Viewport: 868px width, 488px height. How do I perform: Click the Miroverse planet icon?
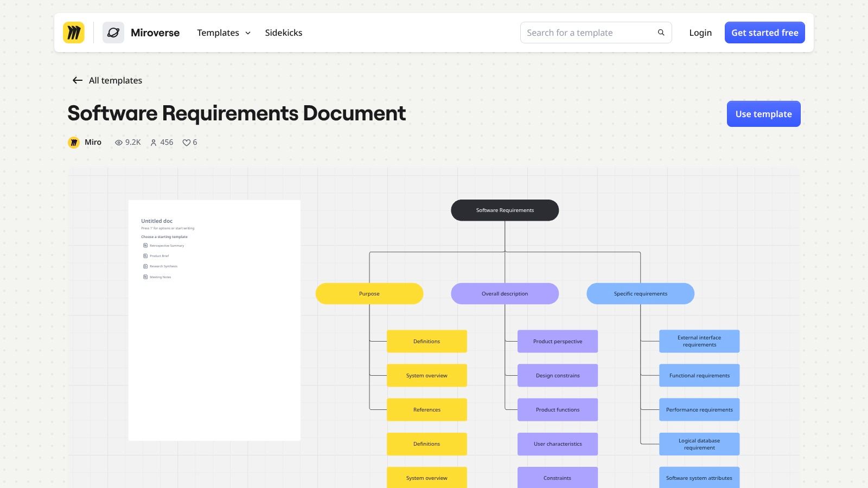coord(113,33)
